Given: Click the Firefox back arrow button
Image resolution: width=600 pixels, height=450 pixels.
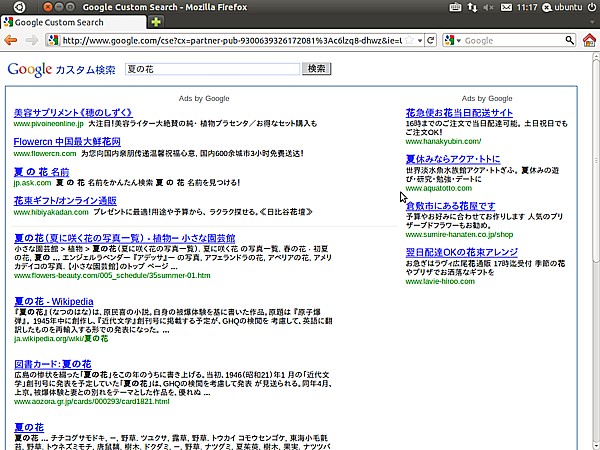Looking at the screenshot, I should 10,40.
